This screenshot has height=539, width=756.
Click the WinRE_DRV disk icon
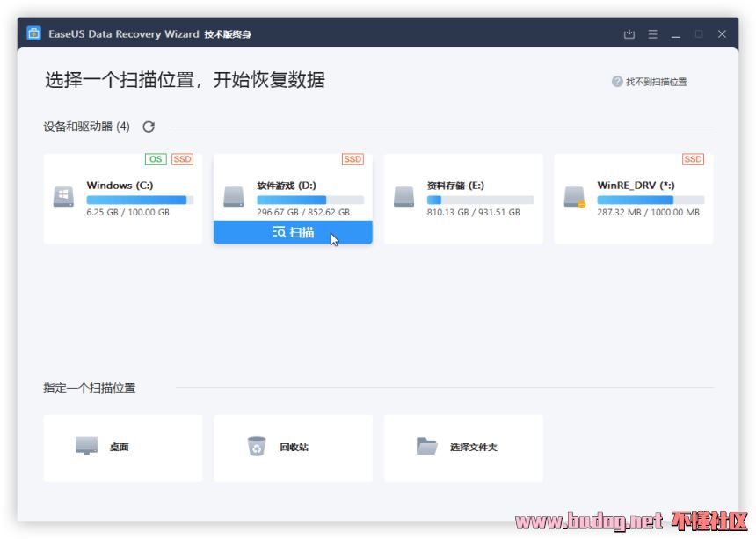(x=574, y=197)
